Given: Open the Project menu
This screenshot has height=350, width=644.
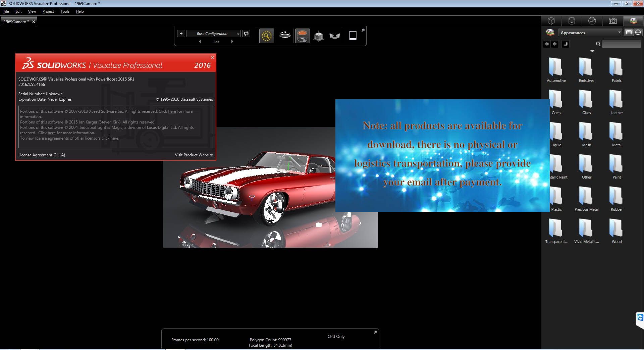Looking at the screenshot, I should [48, 11].
